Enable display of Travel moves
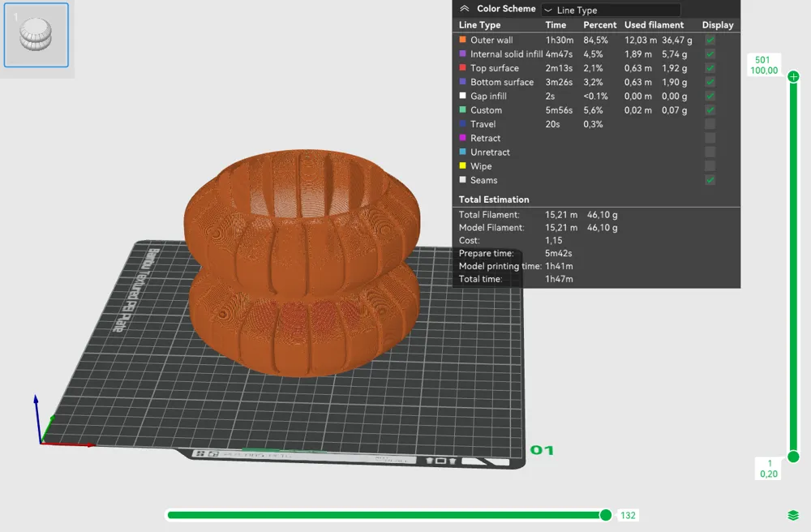The height and width of the screenshot is (532, 811). (x=710, y=123)
